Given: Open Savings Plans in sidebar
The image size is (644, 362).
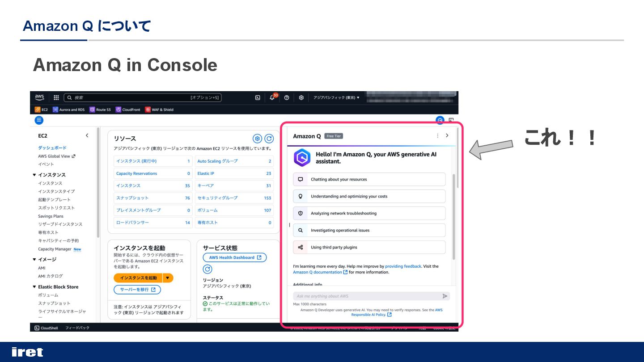Looking at the screenshot, I should point(51,216).
